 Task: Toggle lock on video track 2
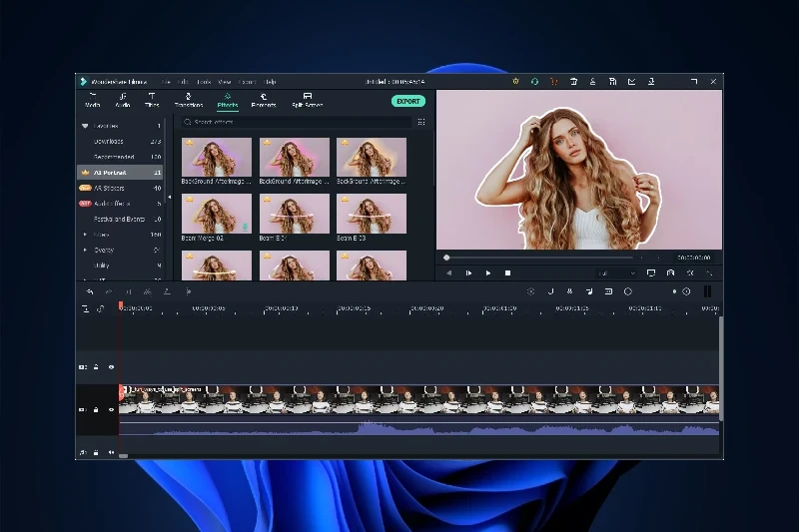coord(96,367)
